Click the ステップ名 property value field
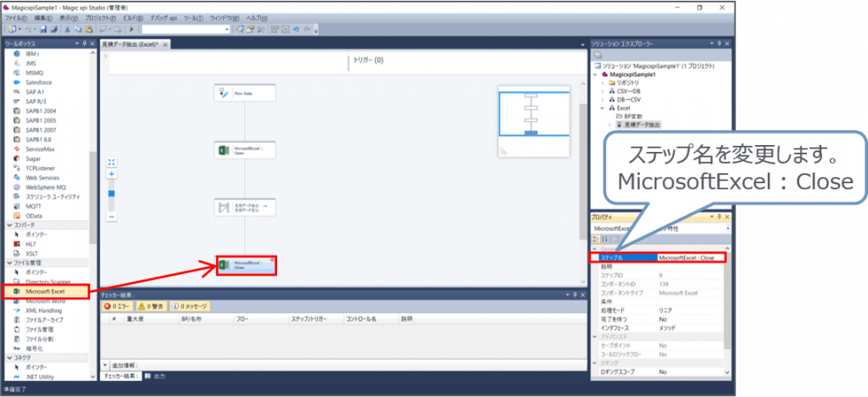The width and height of the screenshot is (868, 397). coord(688,257)
